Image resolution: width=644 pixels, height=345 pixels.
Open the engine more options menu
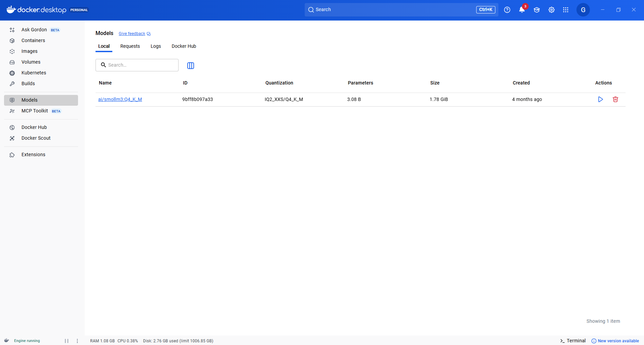tap(77, 341)
